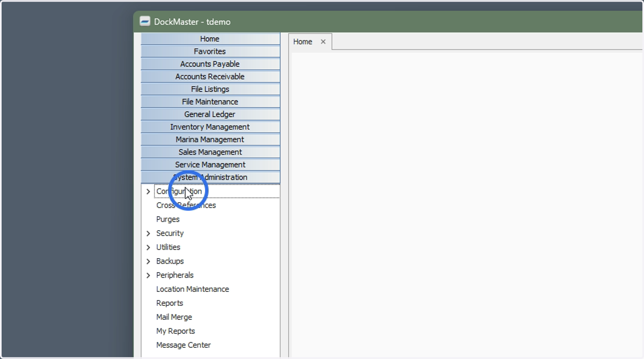The height and width of the screenshot is (359, 644).
Task: Select the Security tree item
Action: point(170,233)
